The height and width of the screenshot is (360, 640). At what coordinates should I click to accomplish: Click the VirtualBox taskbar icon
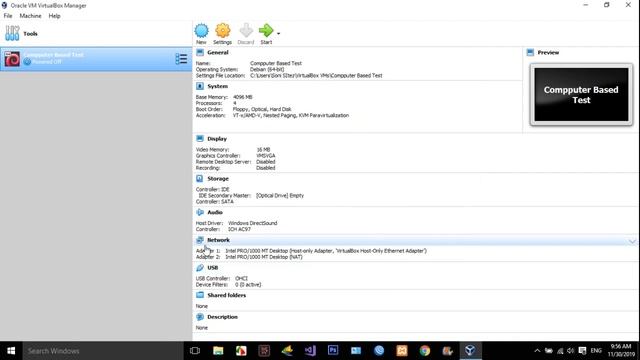(x=470, y=351)
